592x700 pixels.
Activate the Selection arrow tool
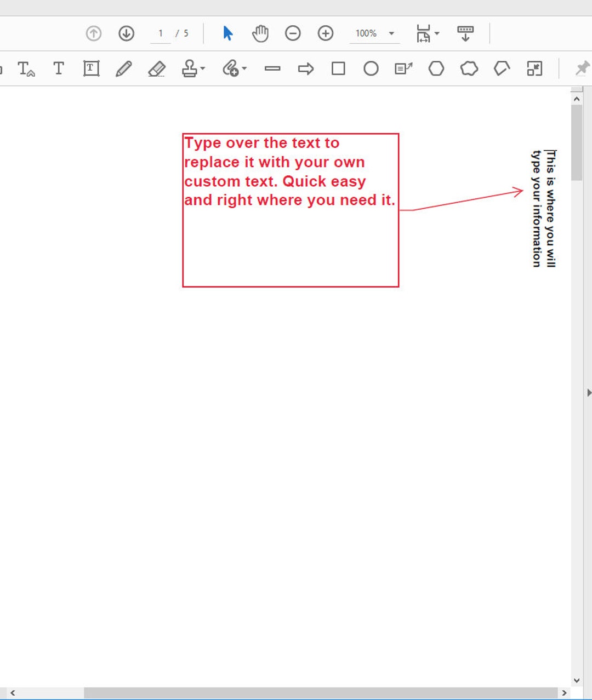pos(227,33)
